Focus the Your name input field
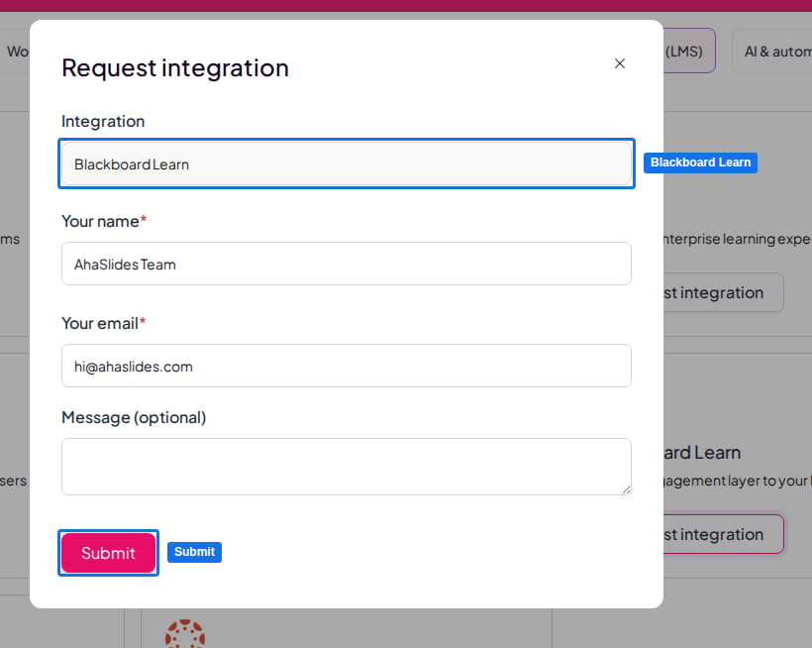 [346, 264]
